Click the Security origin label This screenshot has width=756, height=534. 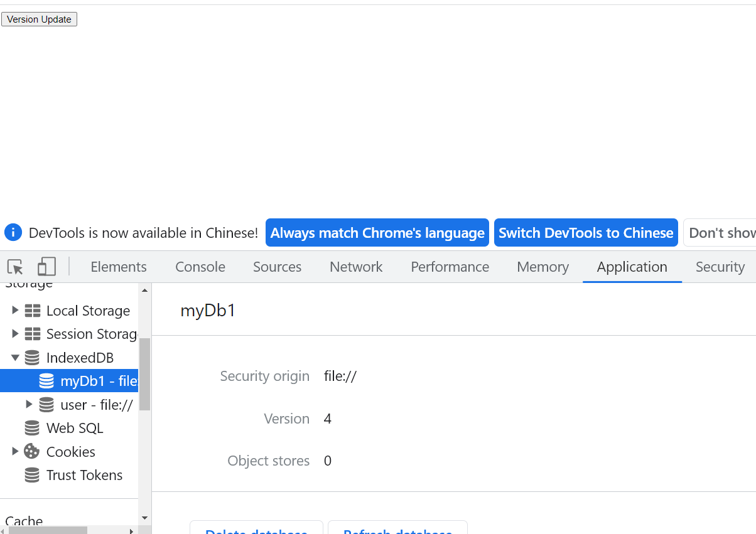pyautogui.click(x=265, y=376)
